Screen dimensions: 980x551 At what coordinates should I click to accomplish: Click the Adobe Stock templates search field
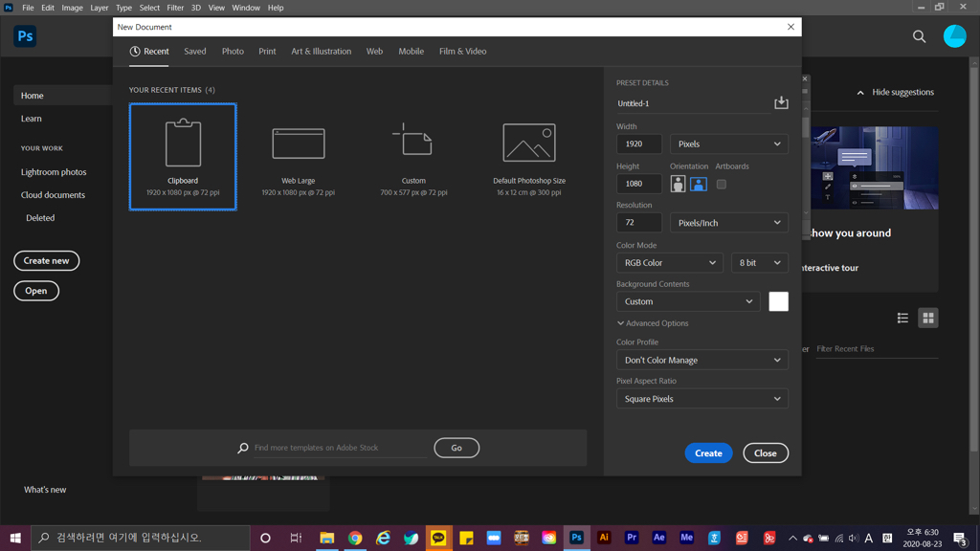(x=340, y=448)
